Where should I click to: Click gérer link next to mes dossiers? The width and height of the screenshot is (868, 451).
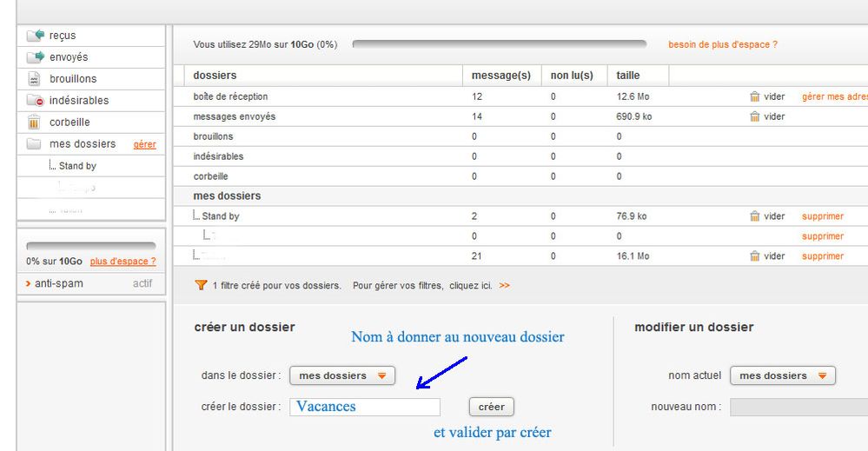144,144
